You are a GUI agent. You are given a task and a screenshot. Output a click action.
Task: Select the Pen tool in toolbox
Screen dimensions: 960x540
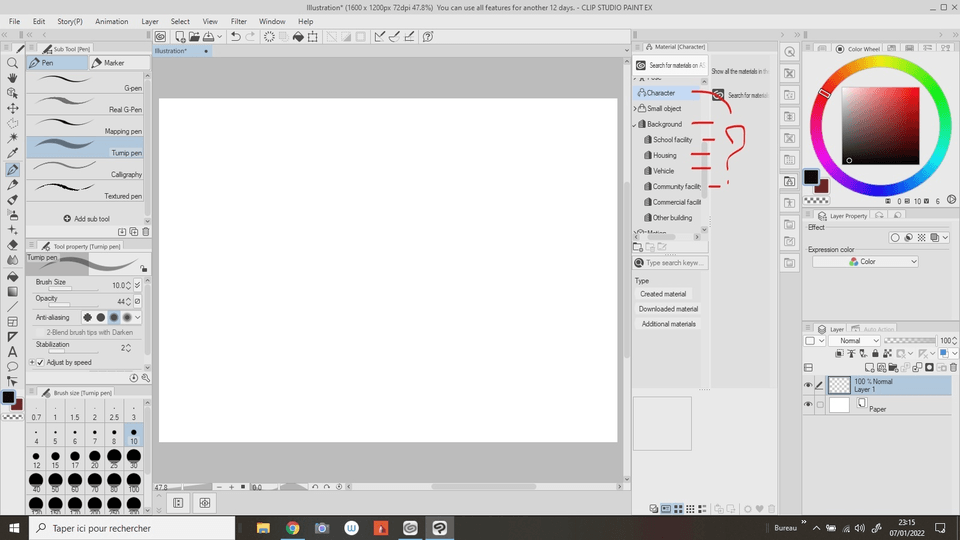coord(12,170)
